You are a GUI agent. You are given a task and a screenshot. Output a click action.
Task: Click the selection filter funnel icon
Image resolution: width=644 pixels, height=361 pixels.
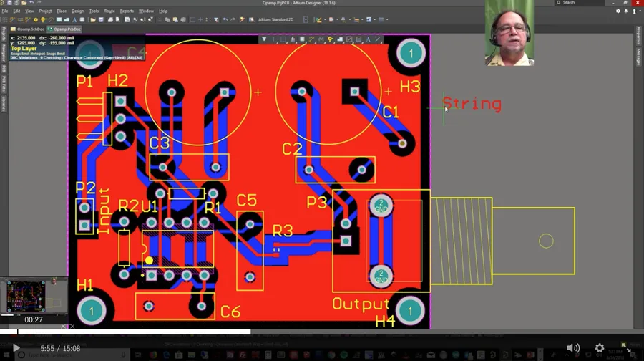pos(264,39)
